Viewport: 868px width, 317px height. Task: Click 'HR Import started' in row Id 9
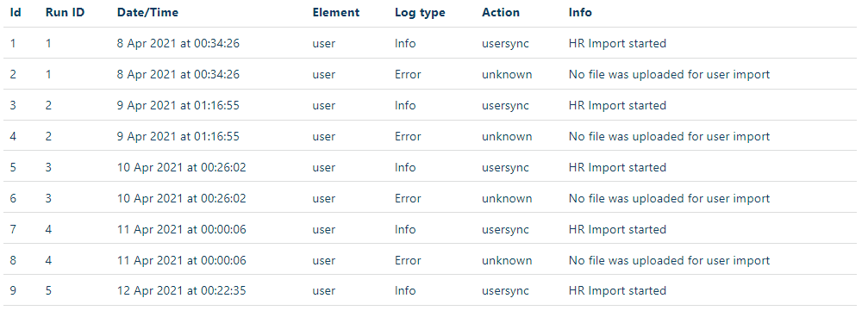[x=617, y=290]
